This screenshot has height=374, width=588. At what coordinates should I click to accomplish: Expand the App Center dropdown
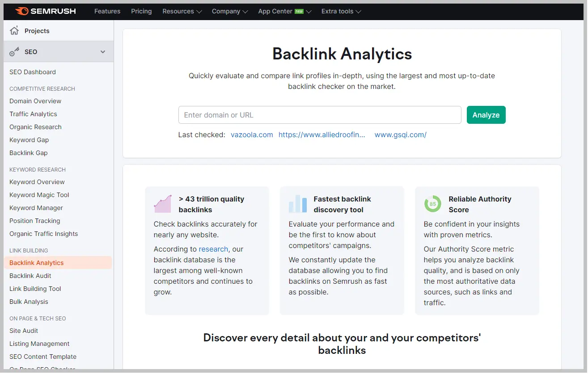point(309,12)
